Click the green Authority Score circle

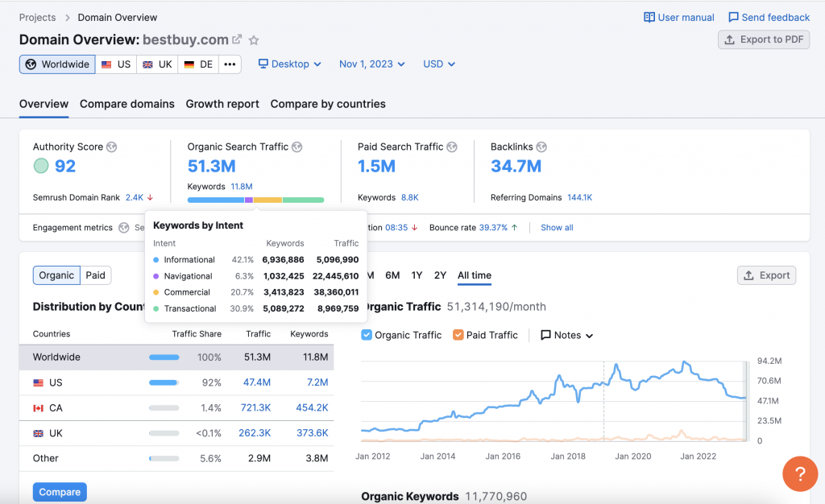tap(41, 166)
